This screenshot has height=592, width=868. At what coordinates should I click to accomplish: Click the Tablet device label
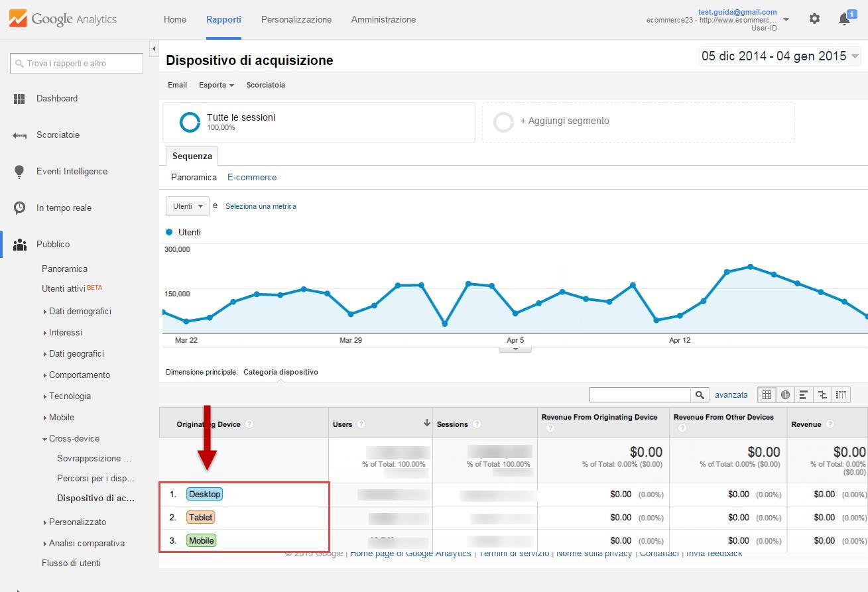point(201,518)
